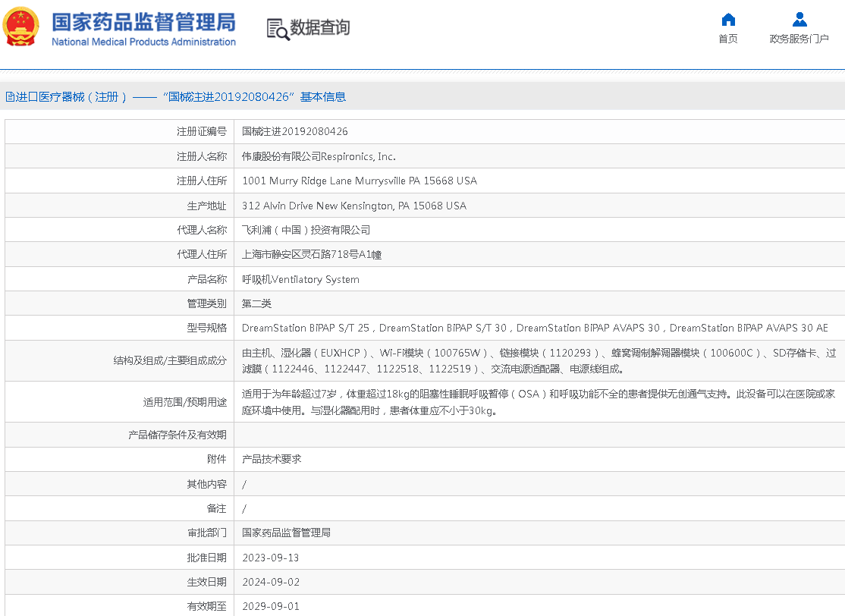Click product name 呼吸机Ventilatory System

click(x=300, y=279)
